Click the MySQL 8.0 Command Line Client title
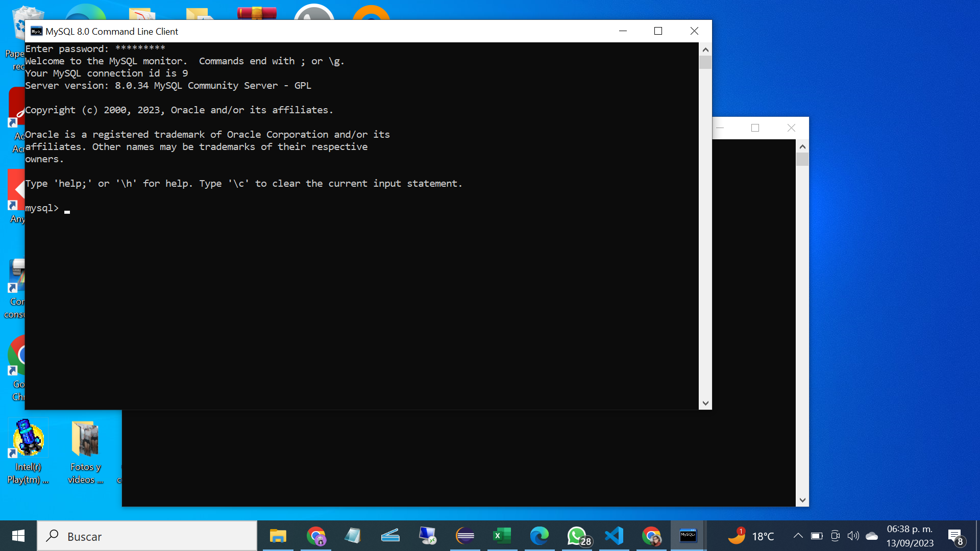 112,31
